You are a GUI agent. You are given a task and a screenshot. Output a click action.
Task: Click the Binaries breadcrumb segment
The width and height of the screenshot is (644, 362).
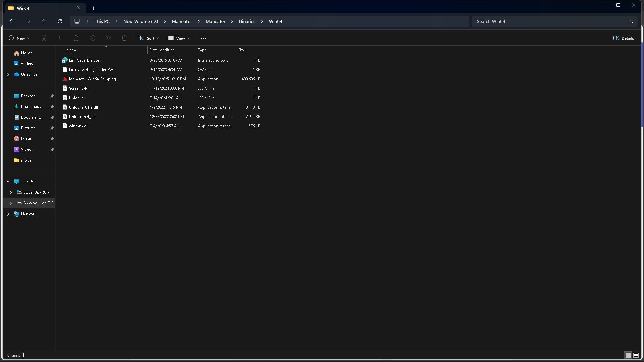[x=247, y=21]
